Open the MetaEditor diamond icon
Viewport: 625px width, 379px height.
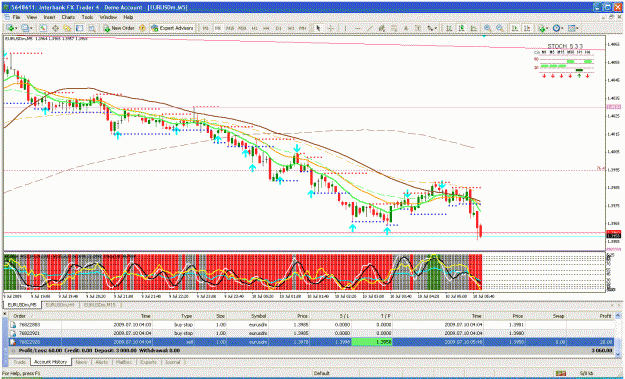tap(142, 28)
